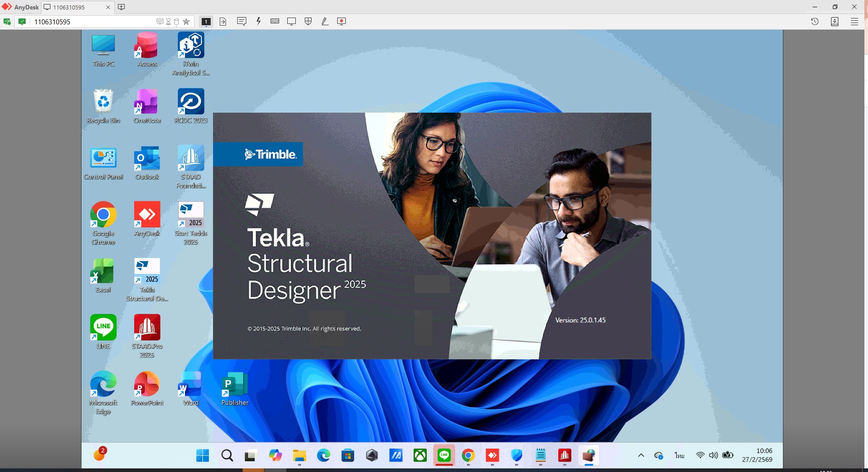Select the Recycle Bin desktop icon

(x=104, y=106)
